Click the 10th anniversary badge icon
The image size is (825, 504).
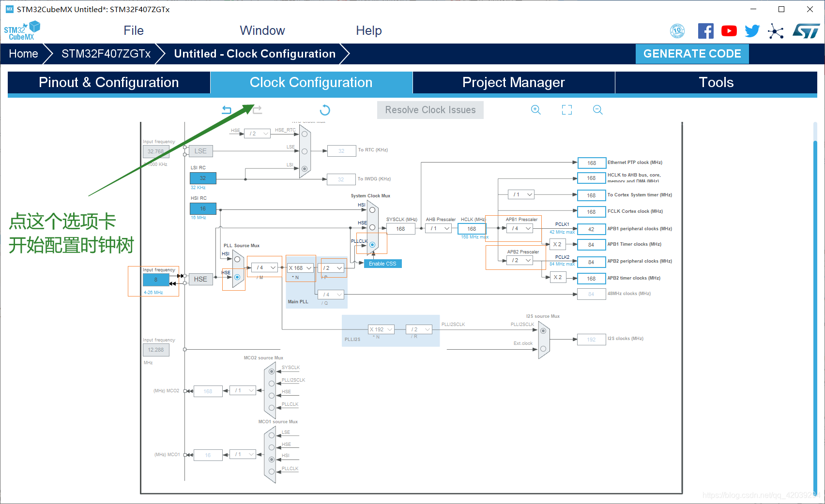677,31
